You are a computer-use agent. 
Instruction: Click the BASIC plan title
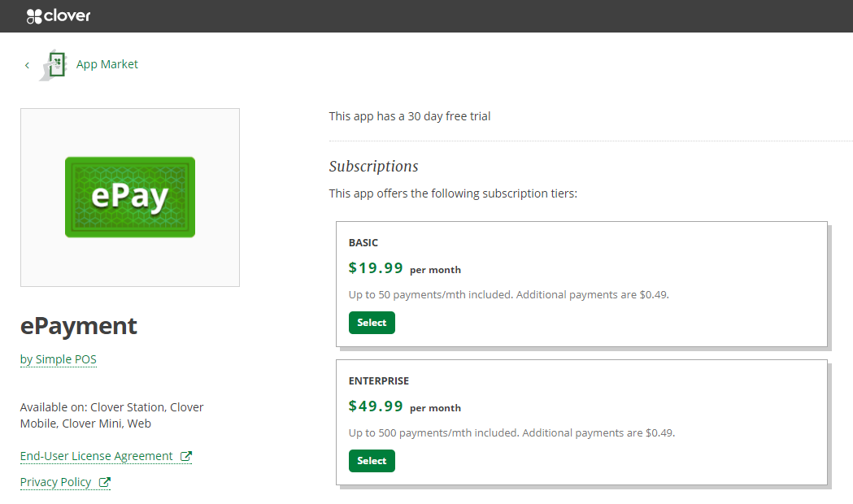(x=363, y=242)
